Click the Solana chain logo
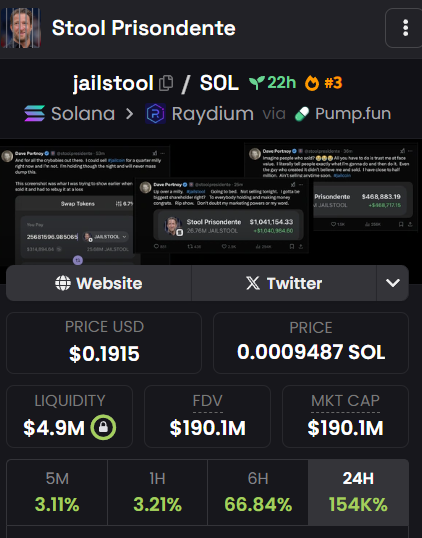This screenshot has width=422, height=538. point(35,114)
